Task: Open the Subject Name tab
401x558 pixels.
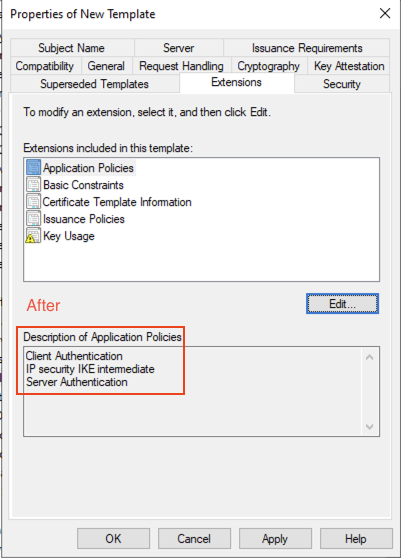Action: [x=72, y=48]
